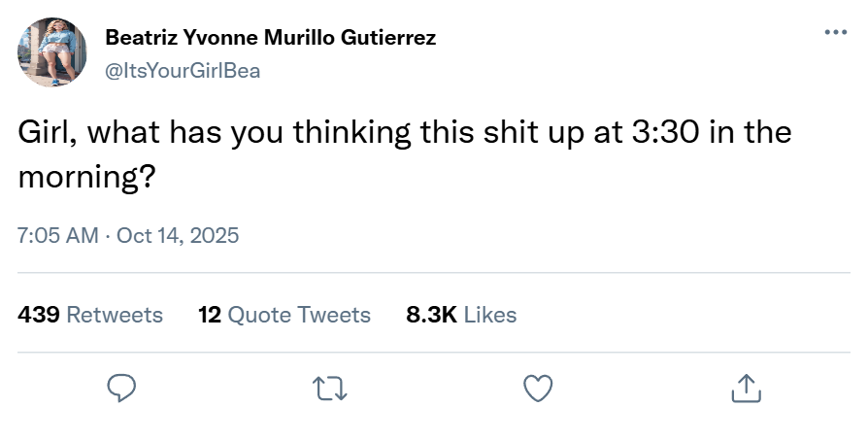868x441 pixels.
Task: View the Retweets list
Action: 114,315
